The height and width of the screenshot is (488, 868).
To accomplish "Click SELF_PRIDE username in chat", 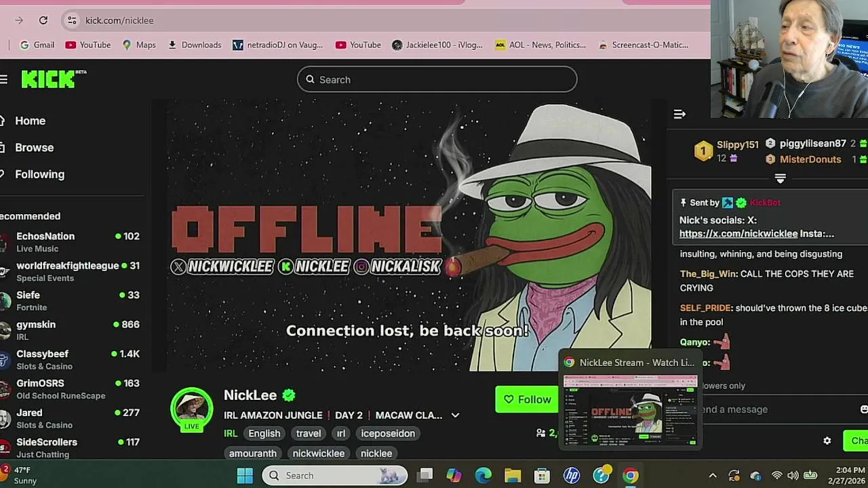I will coord(706,308).
